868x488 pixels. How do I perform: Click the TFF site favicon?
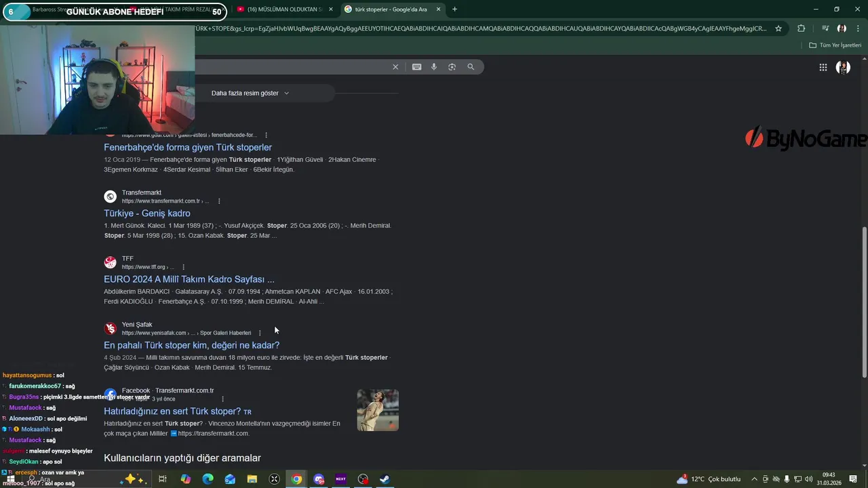click(110, 262)
